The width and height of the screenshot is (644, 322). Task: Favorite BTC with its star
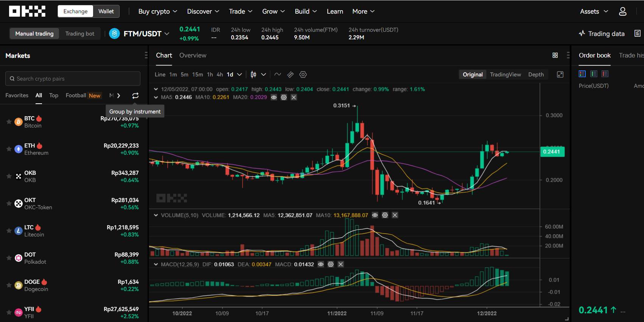[x=9, y=122]
